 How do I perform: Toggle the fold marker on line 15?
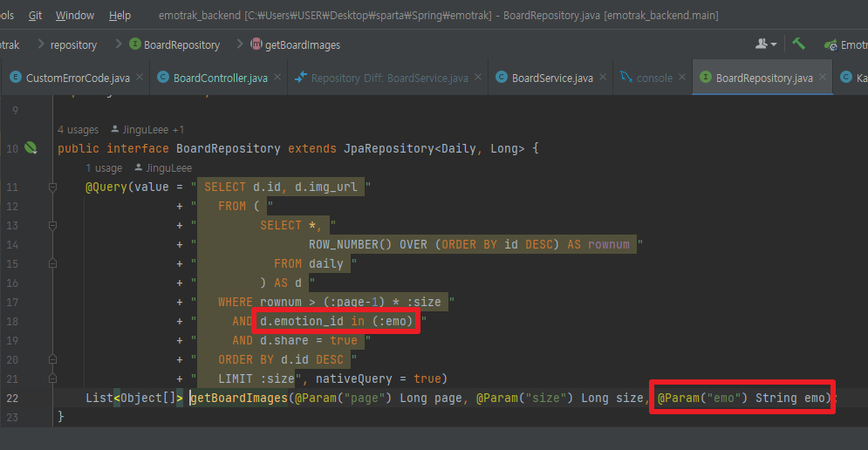click(52, 263)
